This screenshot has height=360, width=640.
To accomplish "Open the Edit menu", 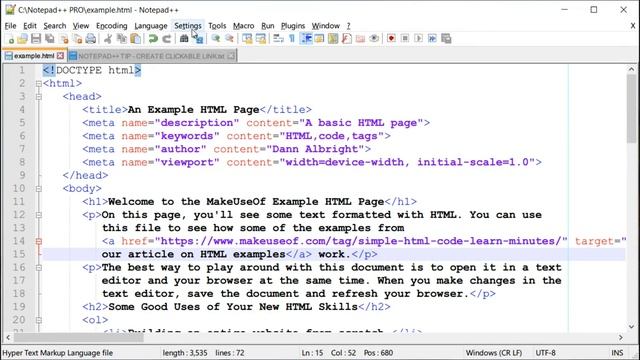I will coord(30,26).
